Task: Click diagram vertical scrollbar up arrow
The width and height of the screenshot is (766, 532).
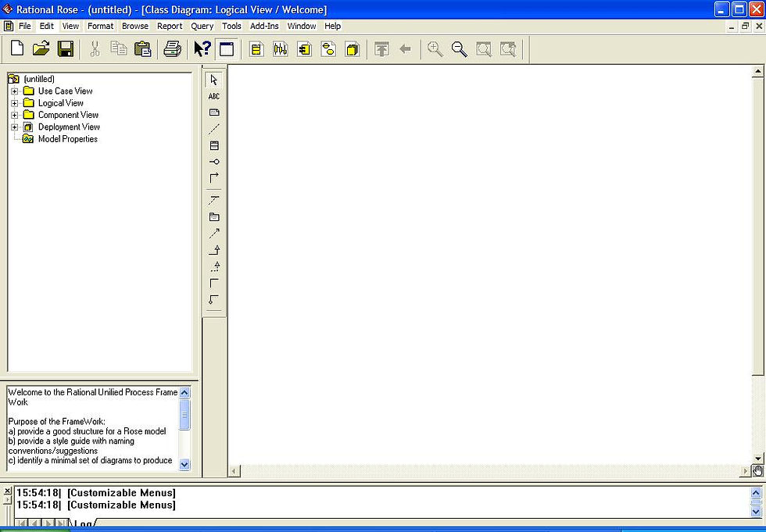Action: 757,72
